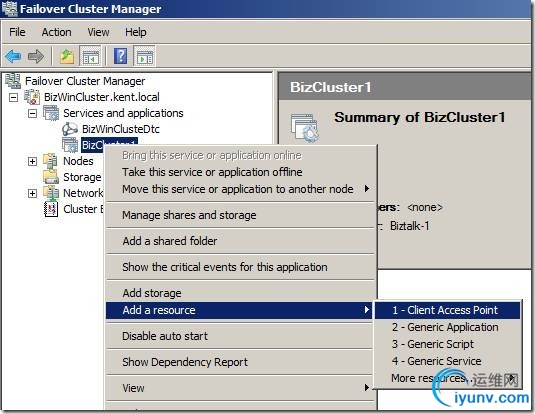Click the BizCluster1 application icon in tree
The height and width of the screenshot is (414, 535).
click(x=70, y=145)
